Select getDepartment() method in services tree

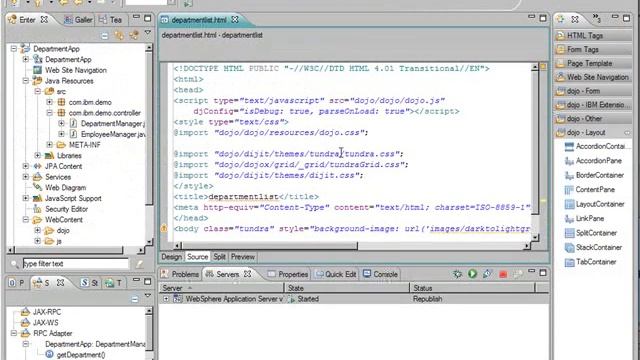coord(76,355)
